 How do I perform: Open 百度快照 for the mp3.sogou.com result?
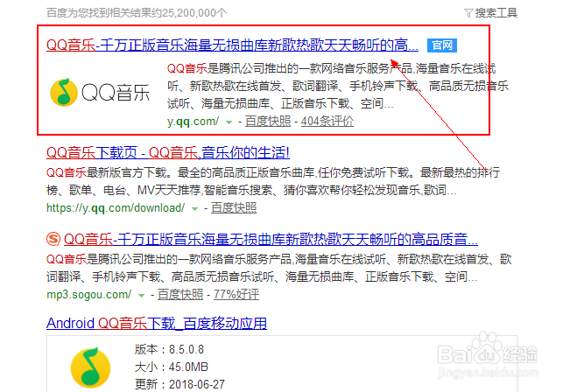(x=180, y=294)
